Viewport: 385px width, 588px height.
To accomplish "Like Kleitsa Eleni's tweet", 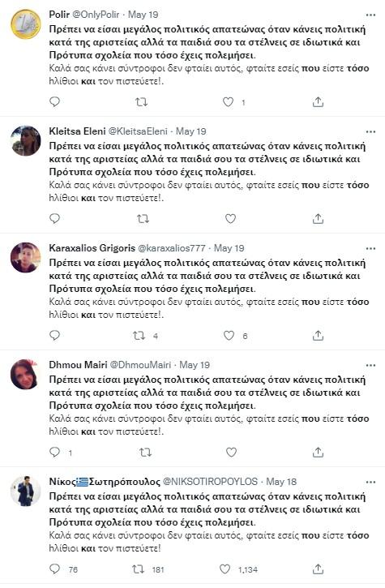I will tap(230, 219).
